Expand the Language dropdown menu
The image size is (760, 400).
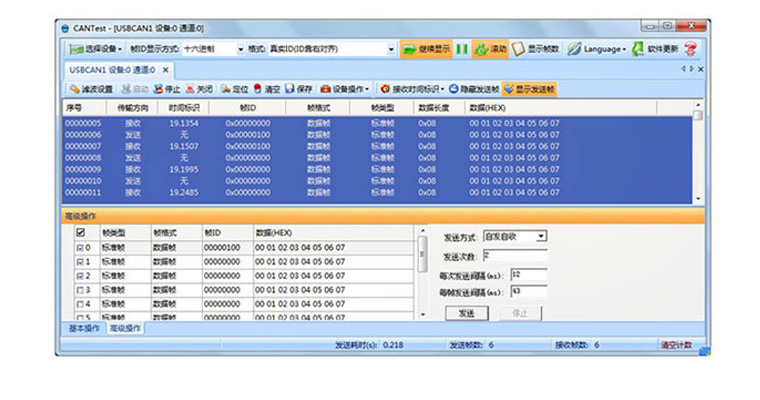tap(624, 48)
